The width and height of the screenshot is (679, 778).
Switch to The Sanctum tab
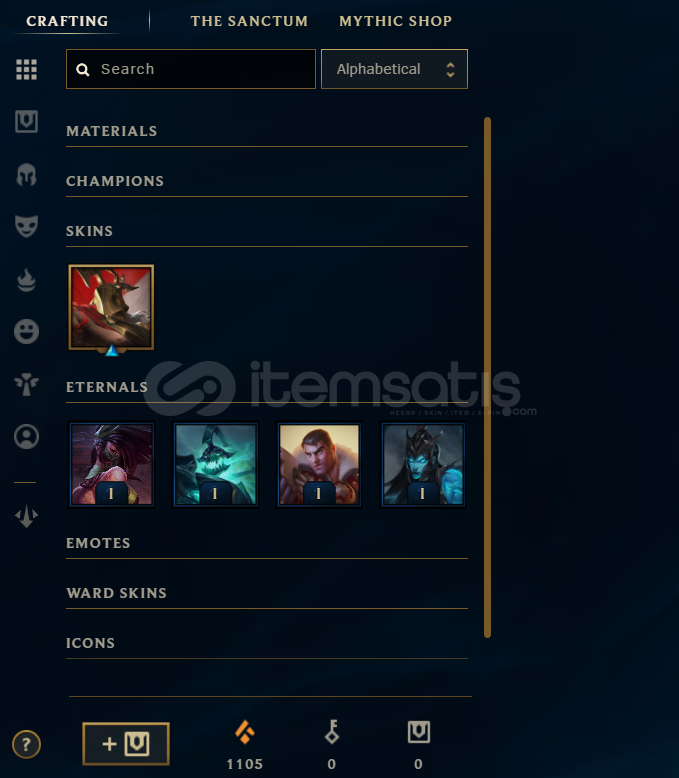tap(249, 21)
